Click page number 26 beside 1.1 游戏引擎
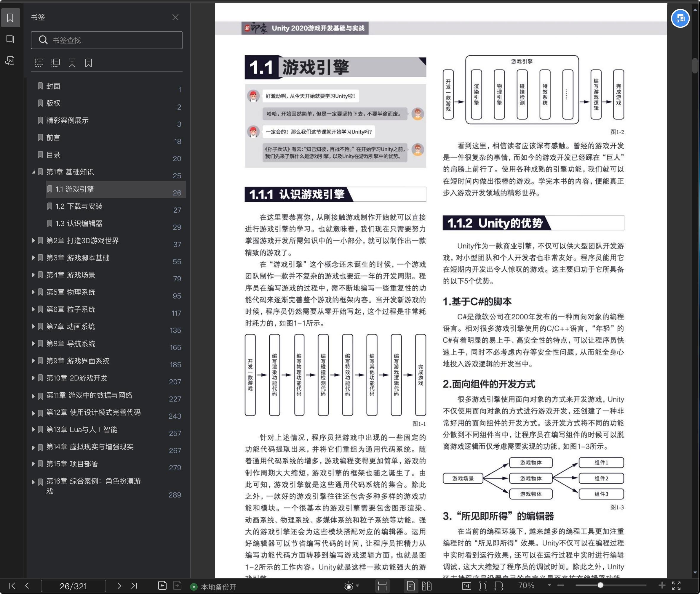The height and width of the screenshot is (594, 700). 177,193
